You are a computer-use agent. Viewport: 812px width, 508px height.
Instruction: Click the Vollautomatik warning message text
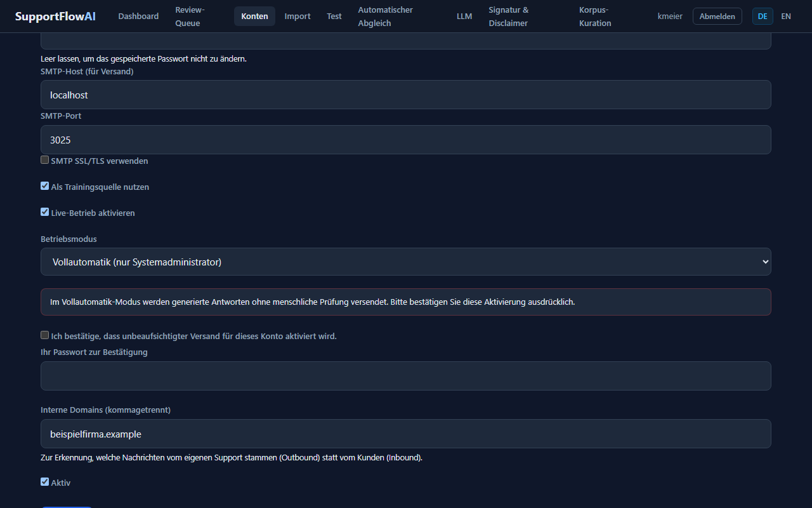(x=313, y=302)
